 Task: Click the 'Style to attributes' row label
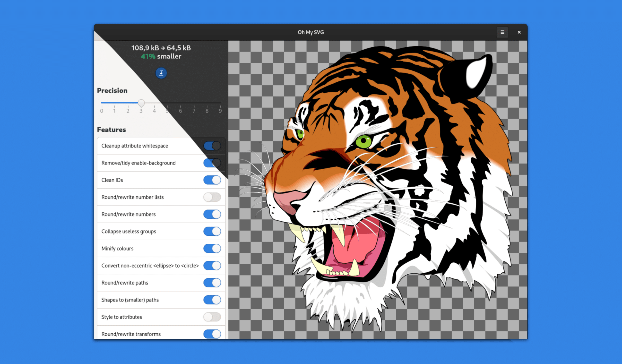point(122,317)
